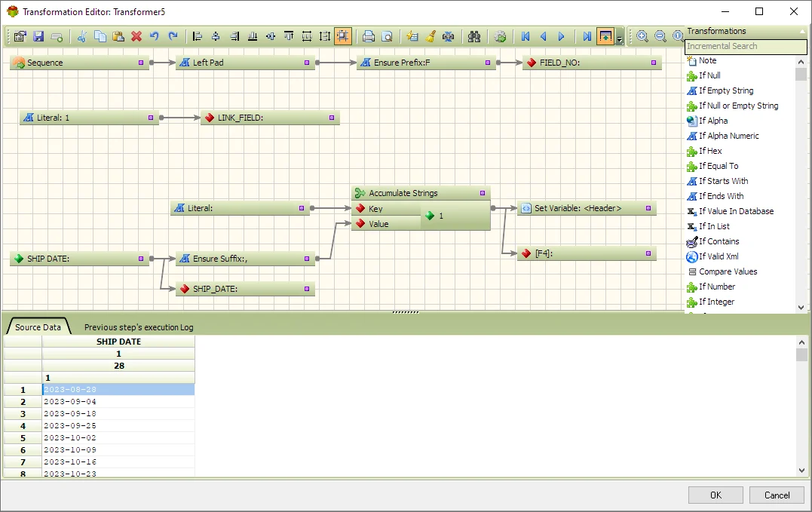This screenshot has width=812, height=512.
Task: Click the broom Clean Up icon
Action: (431, 36)
